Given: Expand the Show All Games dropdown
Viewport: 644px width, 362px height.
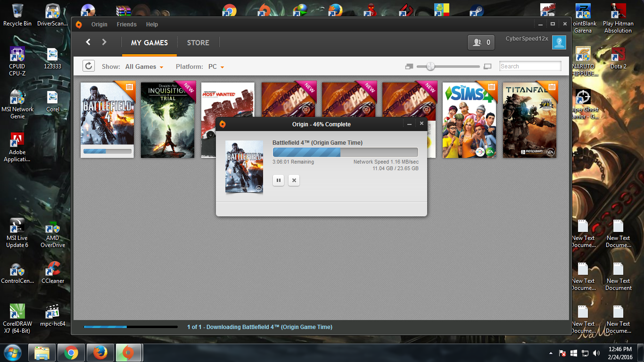Looking at the screenshot, I should [x=144, y=66].
